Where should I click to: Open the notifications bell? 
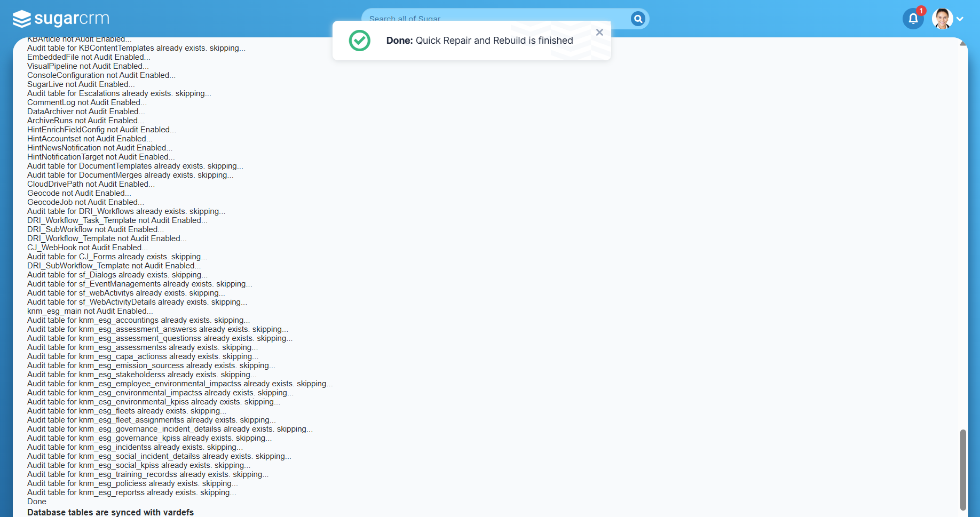[x=913, y=19]
